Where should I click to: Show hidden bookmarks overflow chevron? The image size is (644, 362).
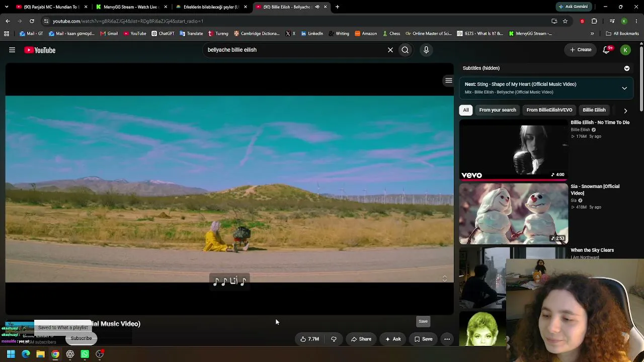[x=592, y=34]
